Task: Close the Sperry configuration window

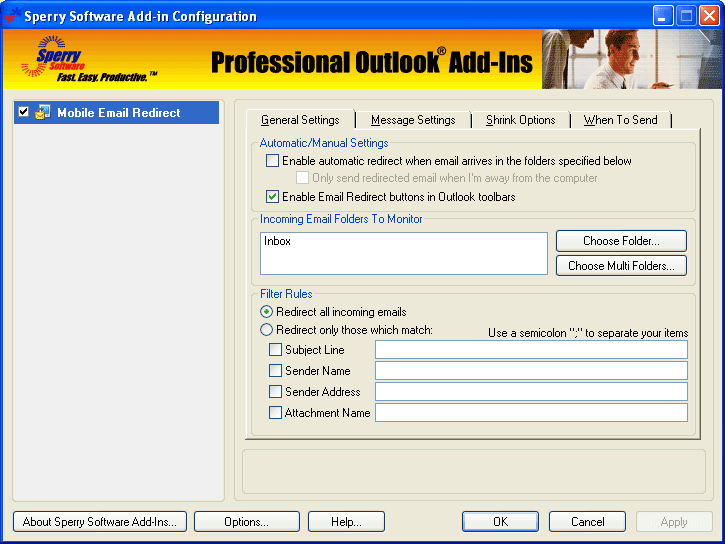Action: 709,16
